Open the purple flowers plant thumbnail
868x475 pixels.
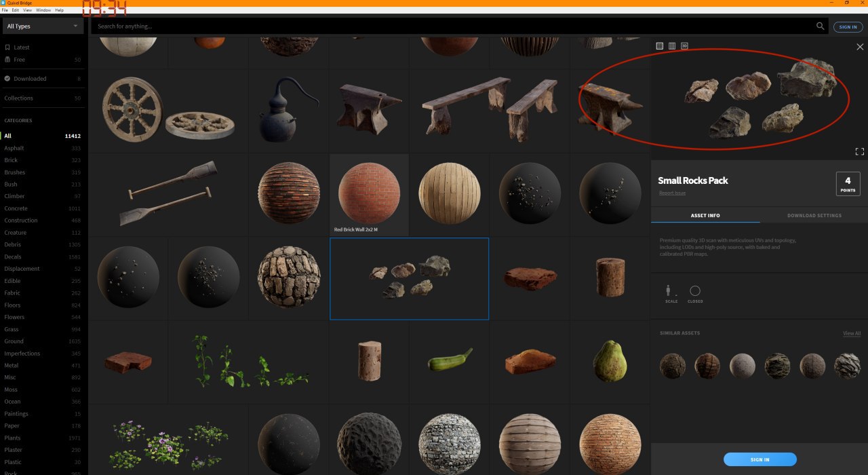coord(168,440)
